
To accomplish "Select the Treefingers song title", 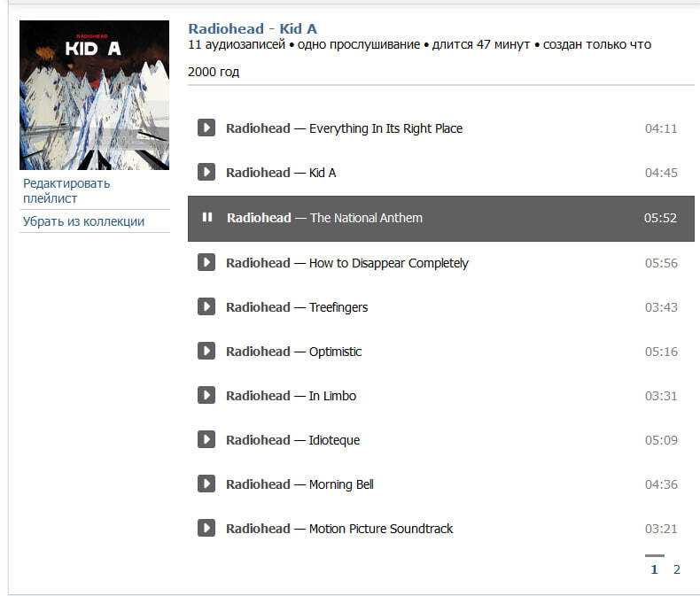I will click(x=338, y=308).
